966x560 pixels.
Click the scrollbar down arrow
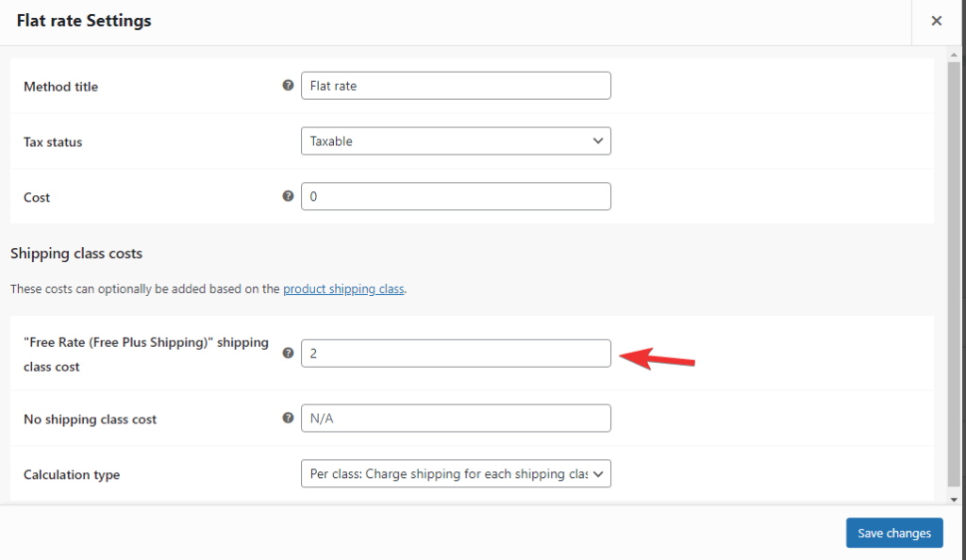point(954,500)
